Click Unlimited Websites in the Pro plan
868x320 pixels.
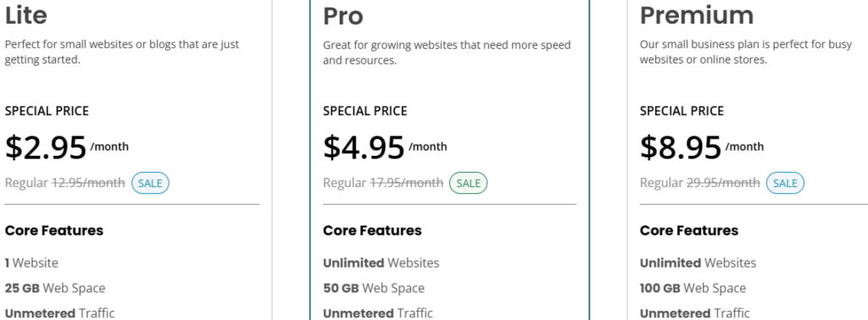[381, 263]
